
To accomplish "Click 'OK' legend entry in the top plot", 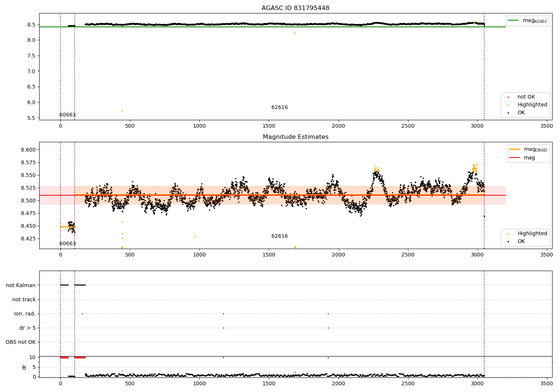I will [x=521, y=113].
